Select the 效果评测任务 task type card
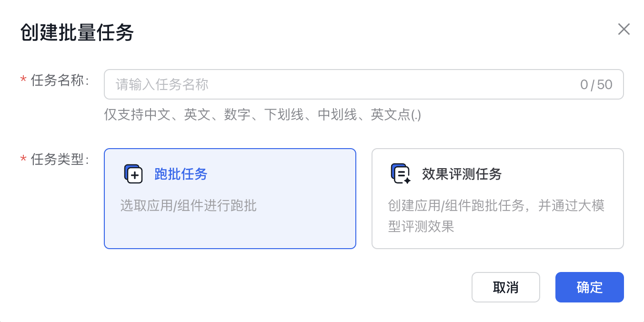The height and width of the screenshot is (322, 644). click(x=498, y=199)
